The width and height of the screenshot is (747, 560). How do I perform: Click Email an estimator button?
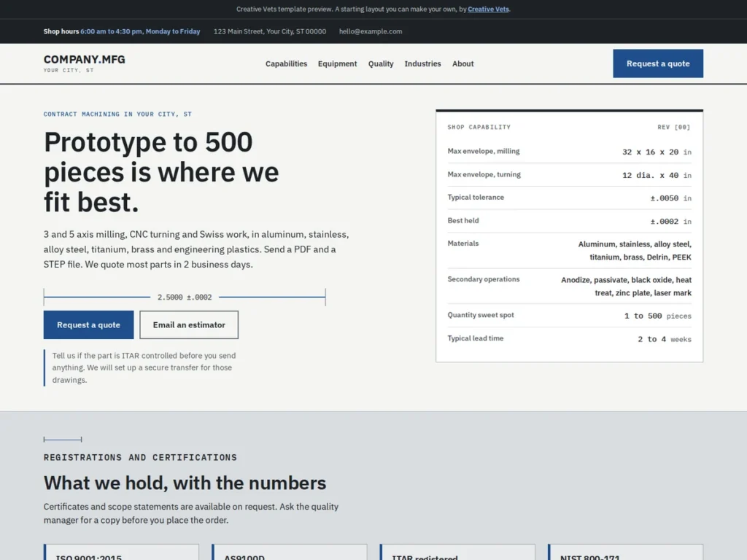(189, 324)
